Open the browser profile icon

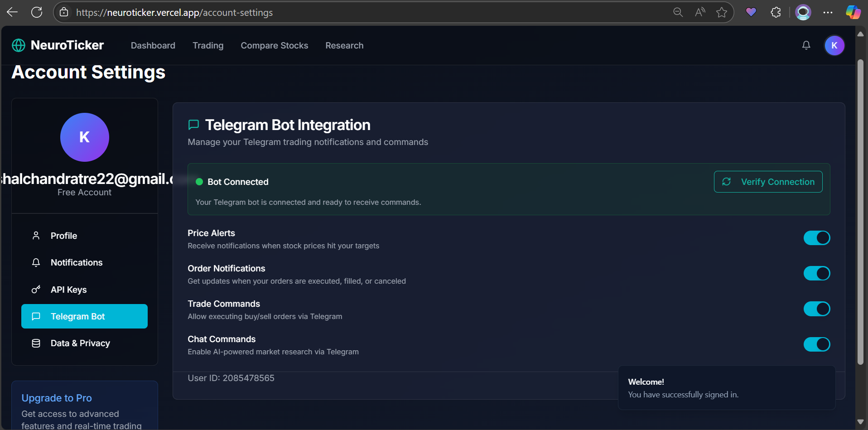coord(803,12)
